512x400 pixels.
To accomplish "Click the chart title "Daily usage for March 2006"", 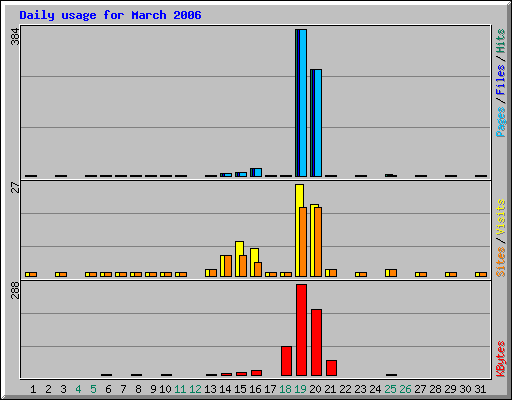I will pos(110,15).
